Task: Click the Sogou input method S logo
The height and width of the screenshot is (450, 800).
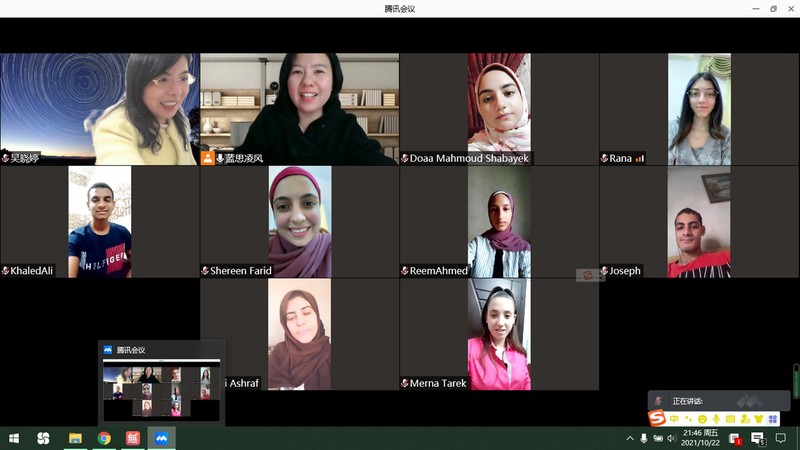Action: click(x=657, y=418)
